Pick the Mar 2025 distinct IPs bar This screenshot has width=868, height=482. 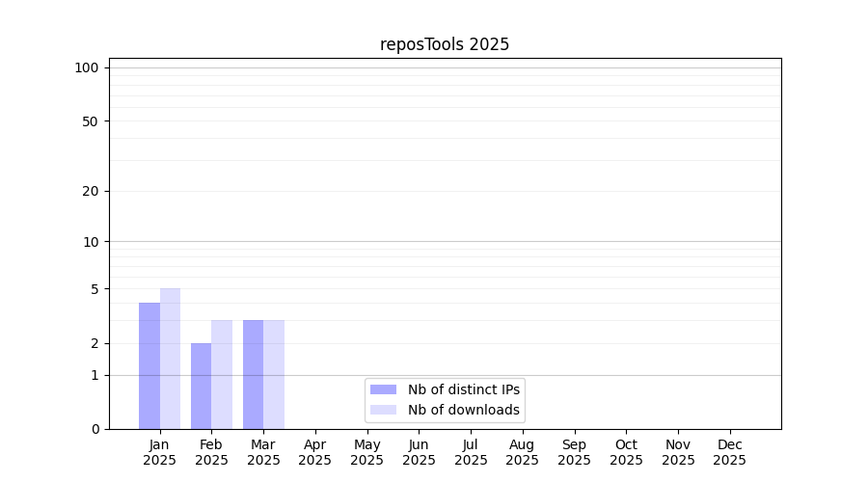point(253,374)
